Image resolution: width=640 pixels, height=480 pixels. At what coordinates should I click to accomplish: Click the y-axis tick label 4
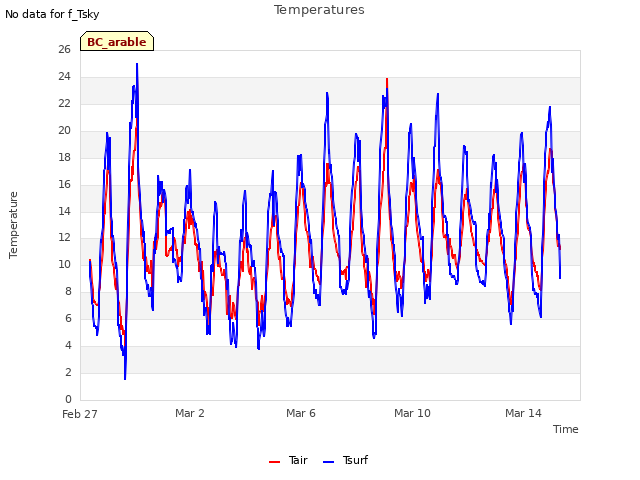pos(68,345)
